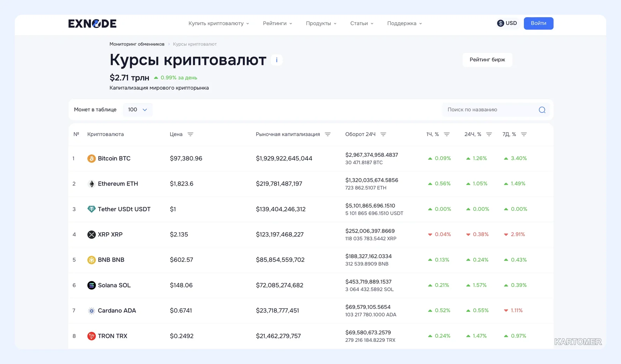
Task: Switch the USD currency selector
Action: (507, 23)
